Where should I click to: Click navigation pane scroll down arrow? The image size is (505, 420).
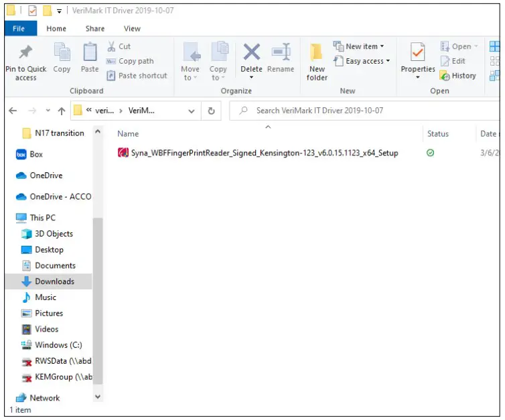coord(98,397)
